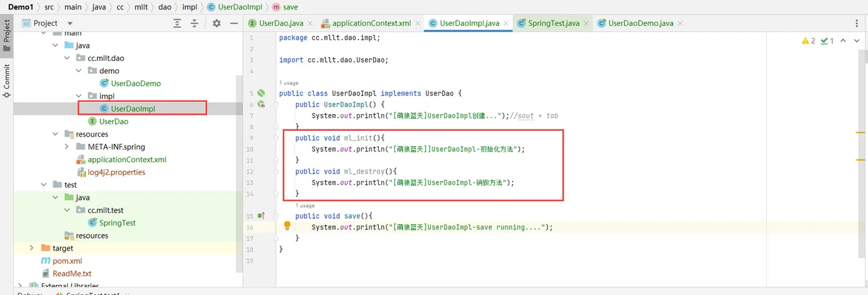This screenshot has height=295, width=868.
Task: Click the warnings count indicator
Action: click(808, 41)
